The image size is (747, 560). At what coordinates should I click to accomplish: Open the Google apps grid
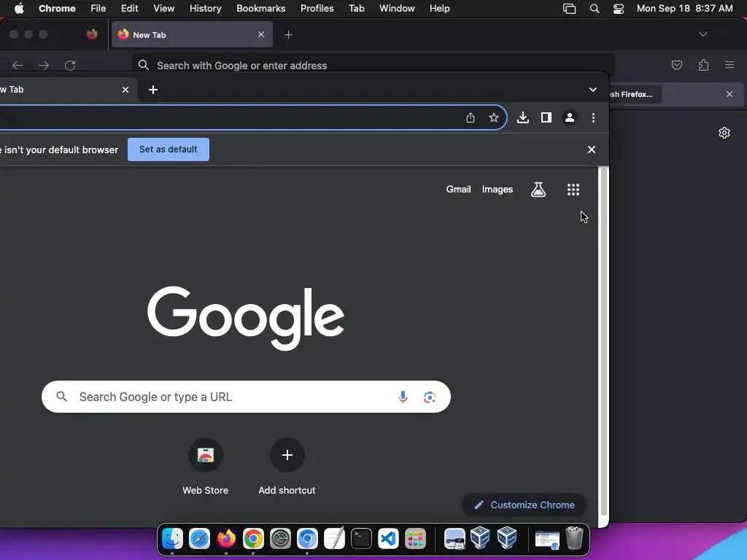click(573, 190)
